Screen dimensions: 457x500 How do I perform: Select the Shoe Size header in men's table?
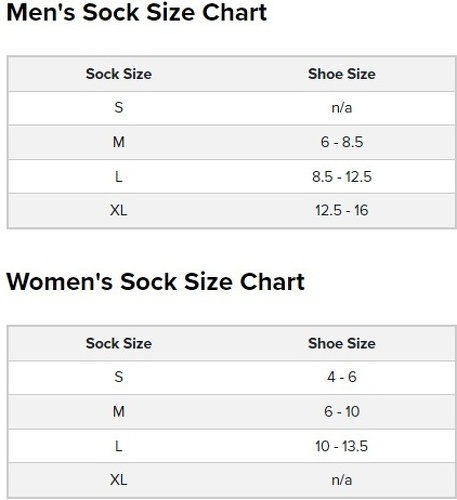click(342, 74)
